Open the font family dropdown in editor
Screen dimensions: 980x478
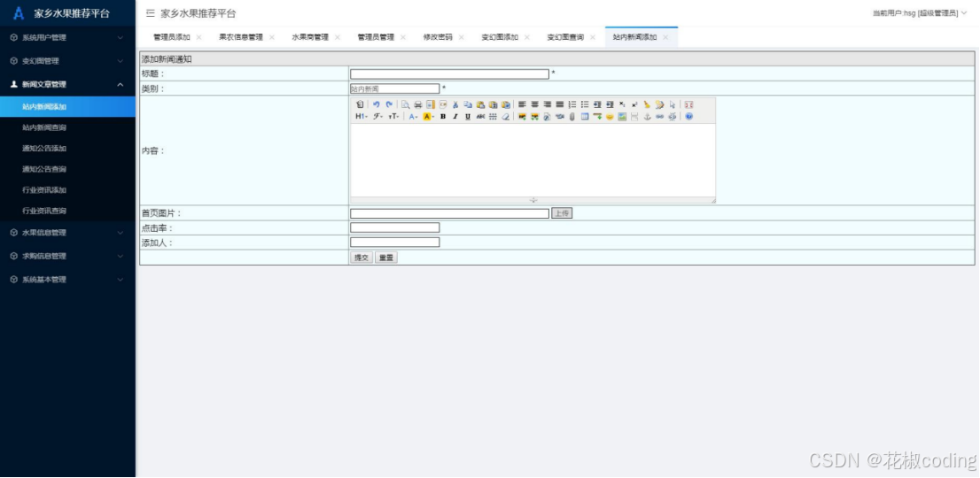point(378,116)
